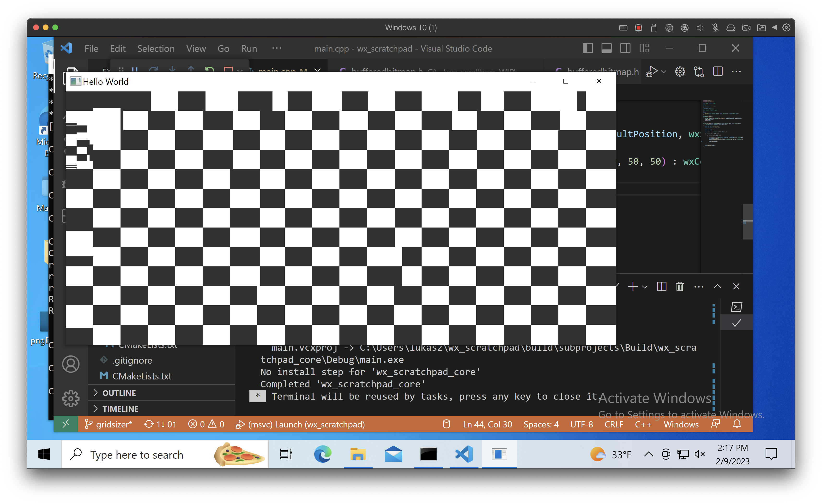Split the terminal panel
822x504 pixels.
(662, 287)
